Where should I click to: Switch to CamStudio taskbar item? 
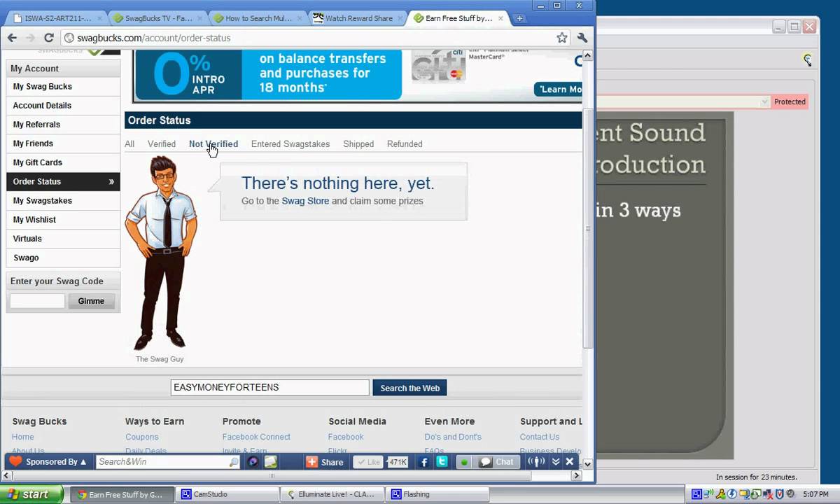tap(226, 494)
